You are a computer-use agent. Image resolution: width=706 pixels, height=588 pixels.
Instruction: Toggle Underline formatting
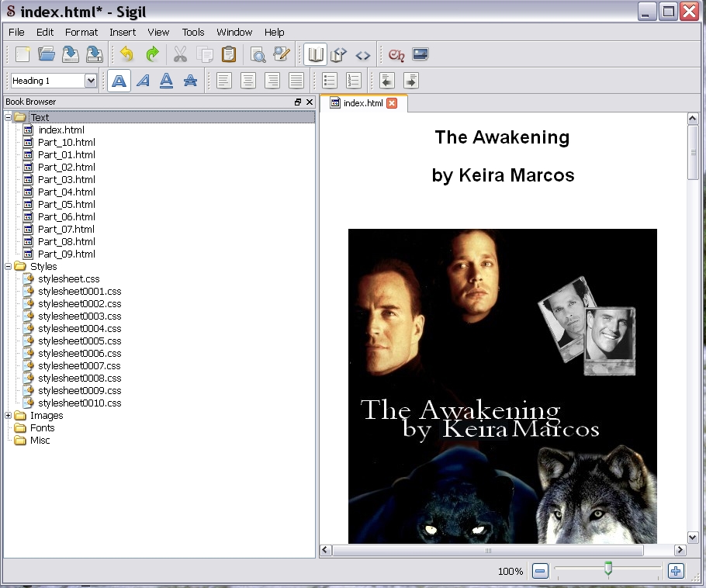coord(167,81)
